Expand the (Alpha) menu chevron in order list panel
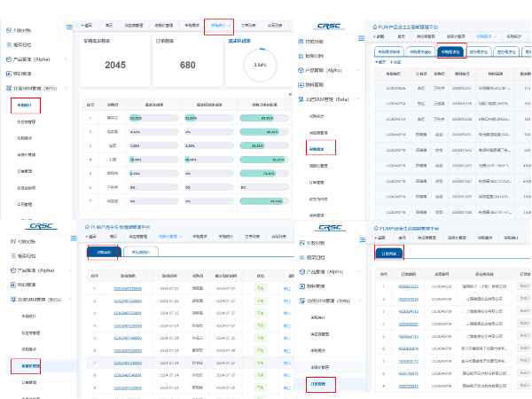The width and height of the screenshot is (532, 399). coord(359,272)
